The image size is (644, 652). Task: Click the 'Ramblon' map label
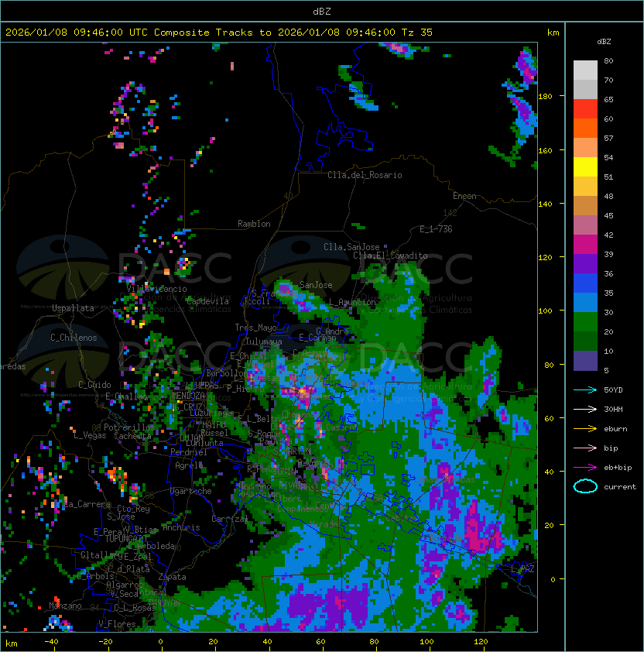(254, 224)
